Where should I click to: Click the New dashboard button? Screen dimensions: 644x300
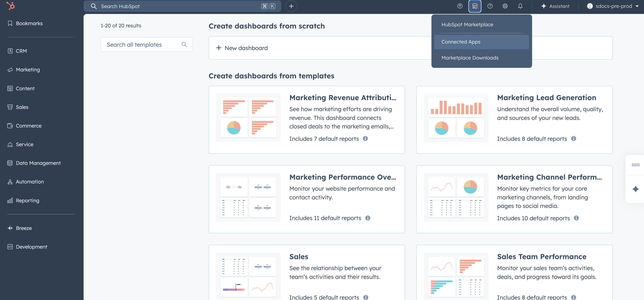click(x=242, y=48)
